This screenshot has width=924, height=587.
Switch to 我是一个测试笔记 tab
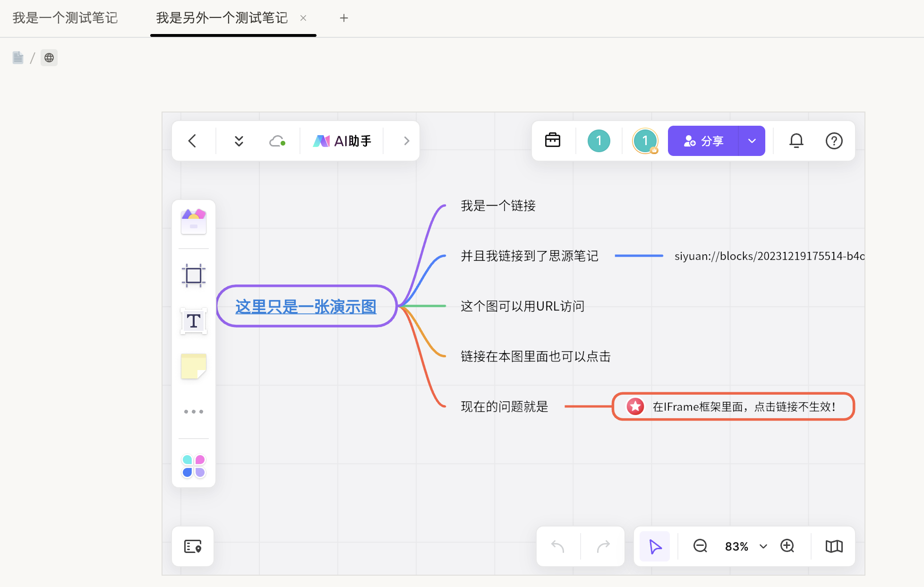click(x=65, y=18)
